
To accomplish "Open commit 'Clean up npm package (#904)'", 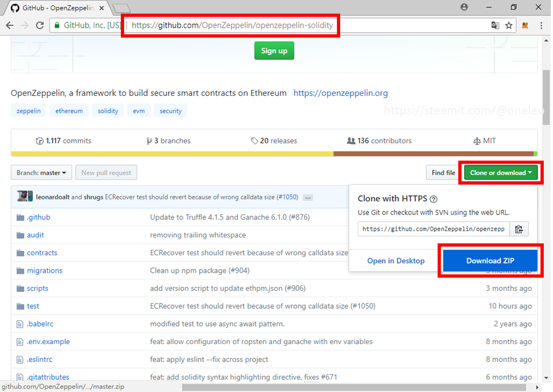I will tap(200, 271).
